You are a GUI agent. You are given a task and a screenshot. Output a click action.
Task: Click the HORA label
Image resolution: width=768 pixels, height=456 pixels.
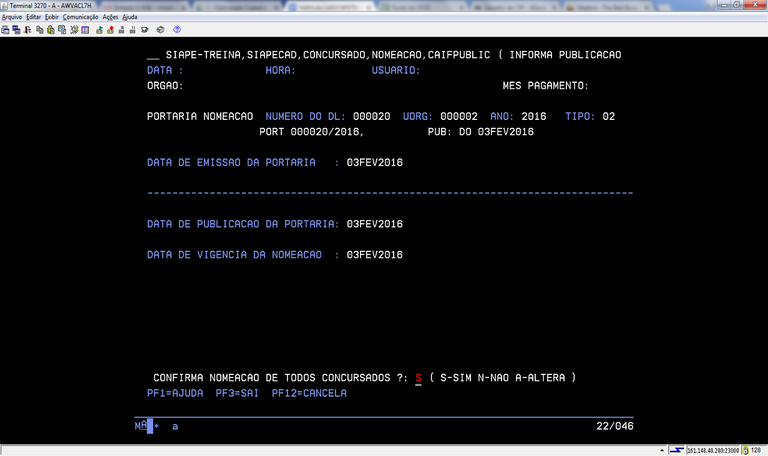coord(281,71)
